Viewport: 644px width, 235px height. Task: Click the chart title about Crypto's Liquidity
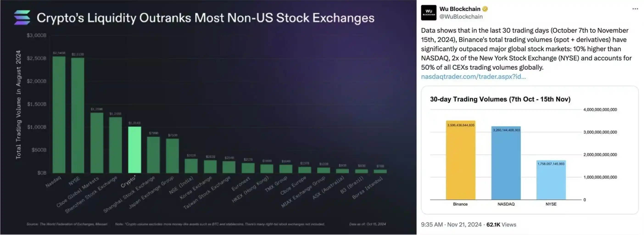pyautogui.click(x=205, y=18)
